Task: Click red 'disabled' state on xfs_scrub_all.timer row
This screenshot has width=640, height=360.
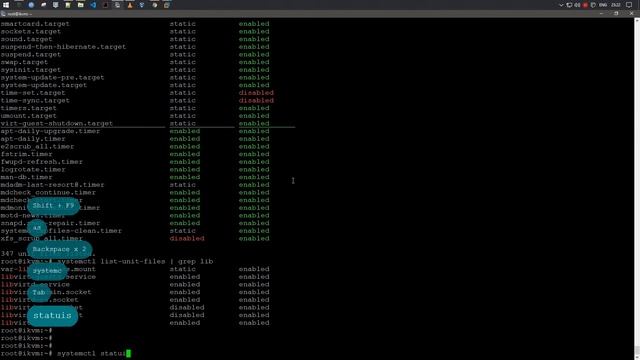Action: tap(187, 238)
